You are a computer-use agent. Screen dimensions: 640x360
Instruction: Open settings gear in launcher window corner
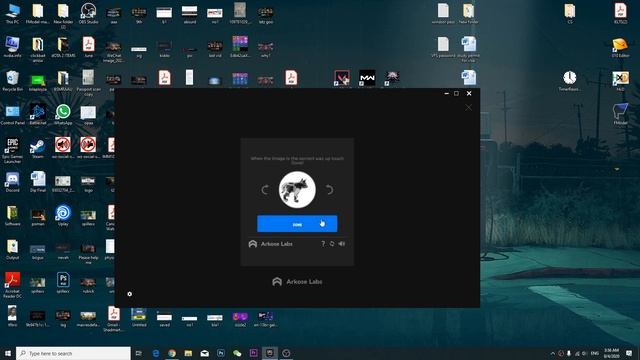tap(129, 294)
